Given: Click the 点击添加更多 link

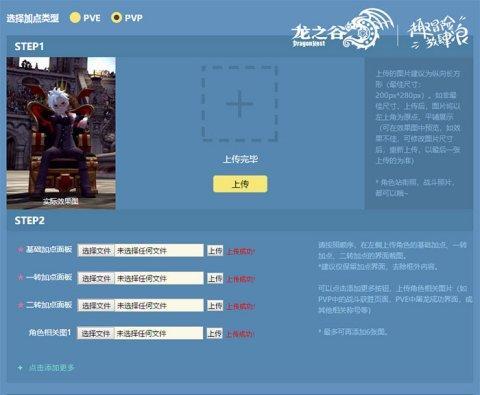Looking at the screenshot, I should 52,368.
